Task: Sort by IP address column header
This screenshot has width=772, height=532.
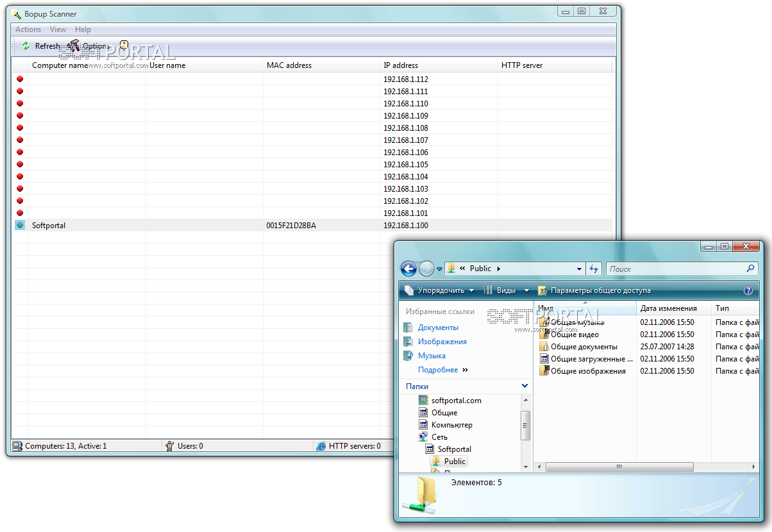Action: click(x=439, y=65)
